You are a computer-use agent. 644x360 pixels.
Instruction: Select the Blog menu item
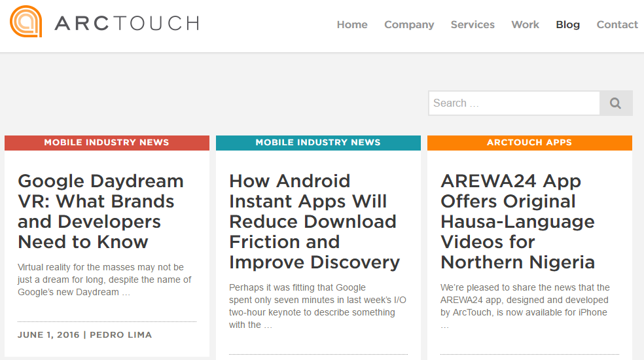[x=567, y=25]
